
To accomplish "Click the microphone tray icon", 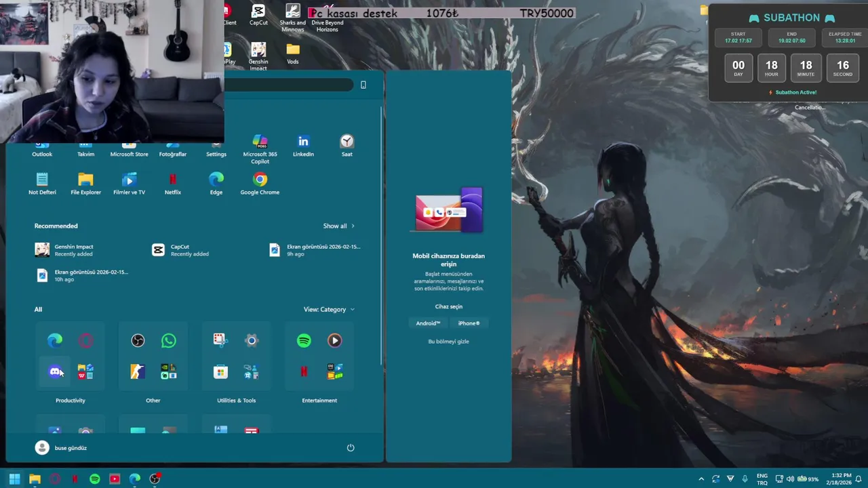I will coord(745,479).
